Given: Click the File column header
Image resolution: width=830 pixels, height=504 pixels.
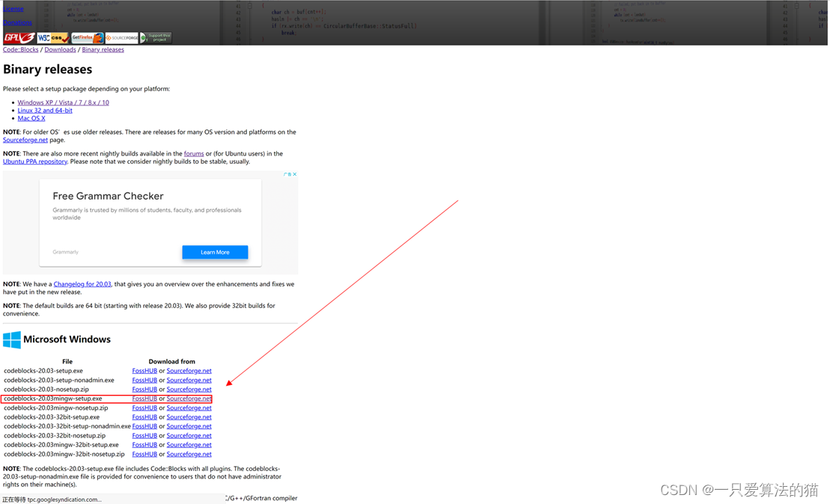Looking at the screenshot, I should click(x=67, y=362).
